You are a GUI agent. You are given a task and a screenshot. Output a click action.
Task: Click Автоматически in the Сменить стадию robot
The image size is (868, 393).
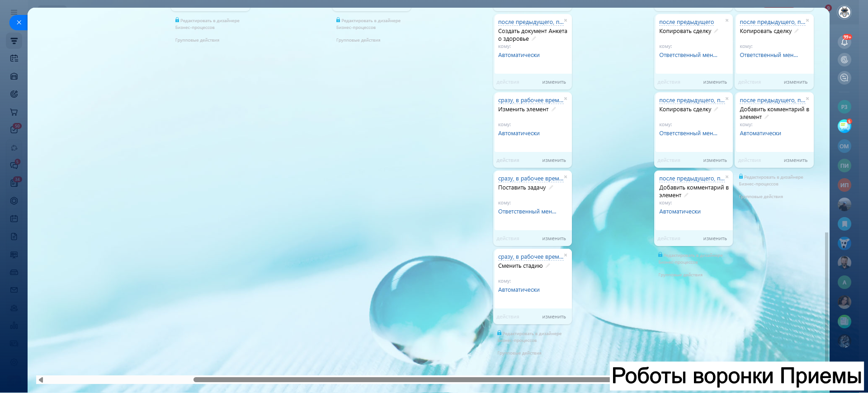[519, 290]
